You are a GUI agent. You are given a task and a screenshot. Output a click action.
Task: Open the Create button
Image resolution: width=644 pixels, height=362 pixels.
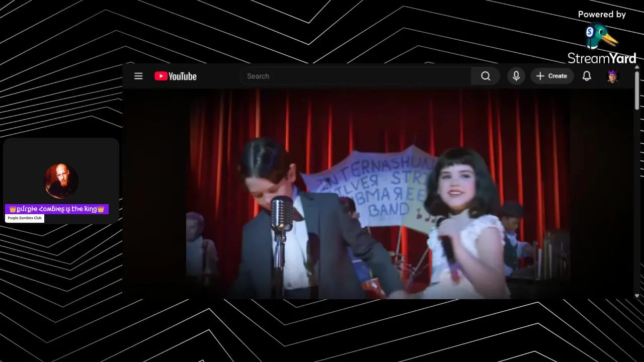(552, 76)
